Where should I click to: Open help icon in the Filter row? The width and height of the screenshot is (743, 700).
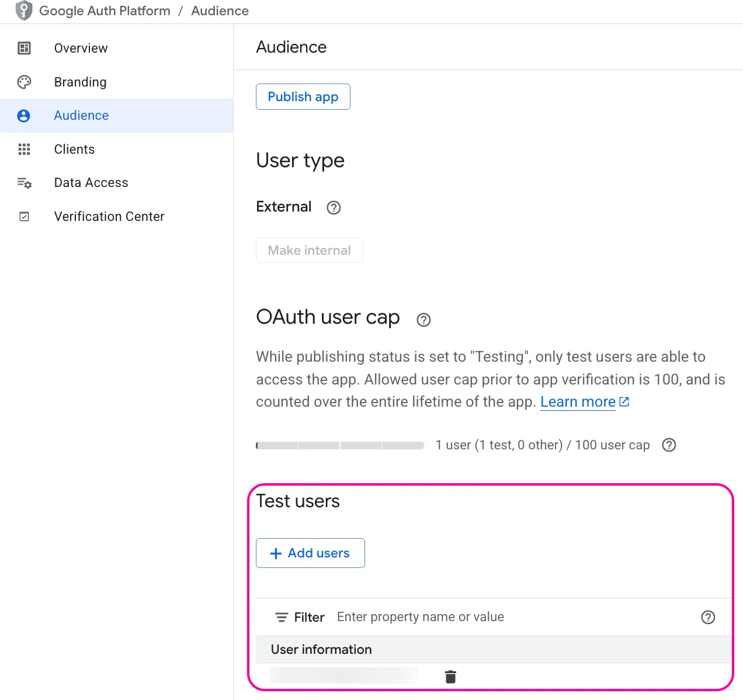click(708, 617)
